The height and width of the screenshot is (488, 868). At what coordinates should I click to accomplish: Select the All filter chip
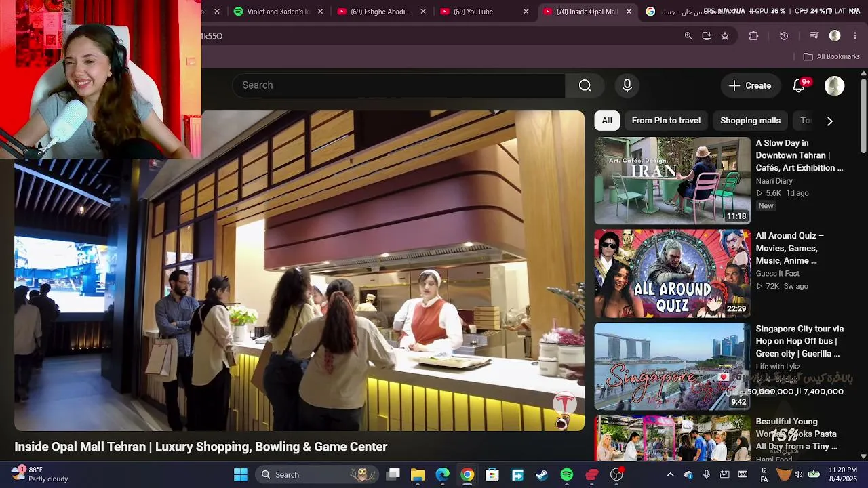click(x=607, y=121)
